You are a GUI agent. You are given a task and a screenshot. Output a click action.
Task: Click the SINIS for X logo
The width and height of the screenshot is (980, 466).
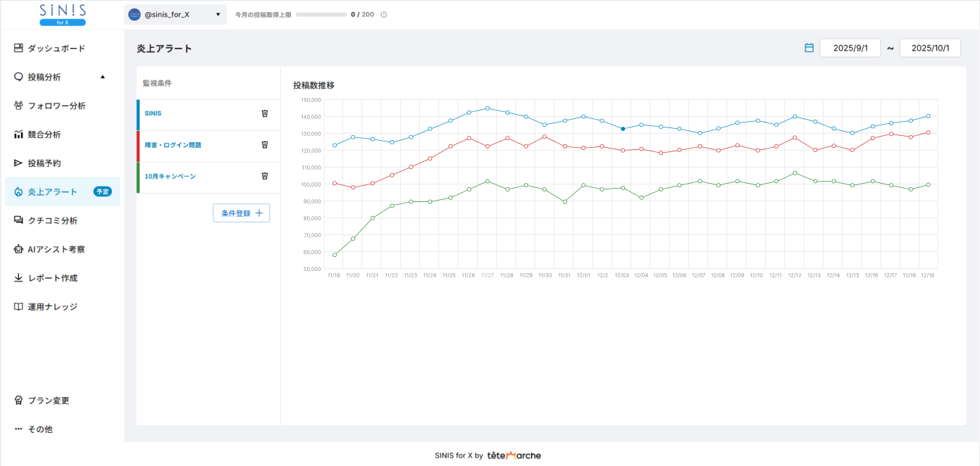(62, 15)
